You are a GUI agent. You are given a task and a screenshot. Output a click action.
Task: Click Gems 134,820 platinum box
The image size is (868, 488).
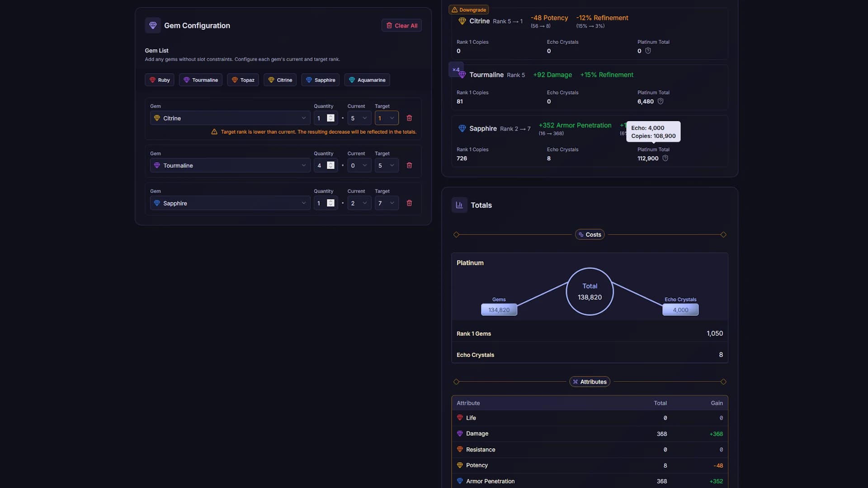(499, 310)
